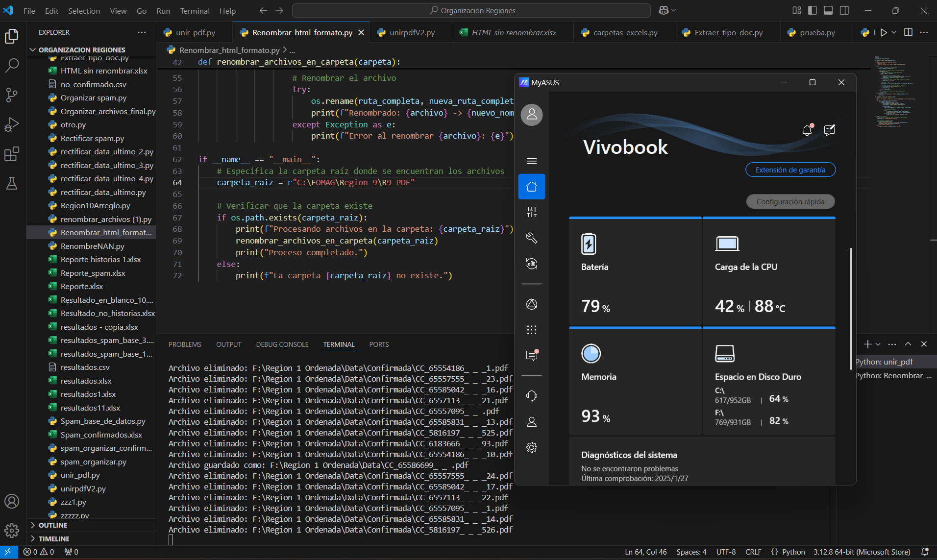Collapse the ORGANIZACION REGIONES folder
Image resolution: width=937 pixels, height=560 pixels.
[x=81, y=50]
